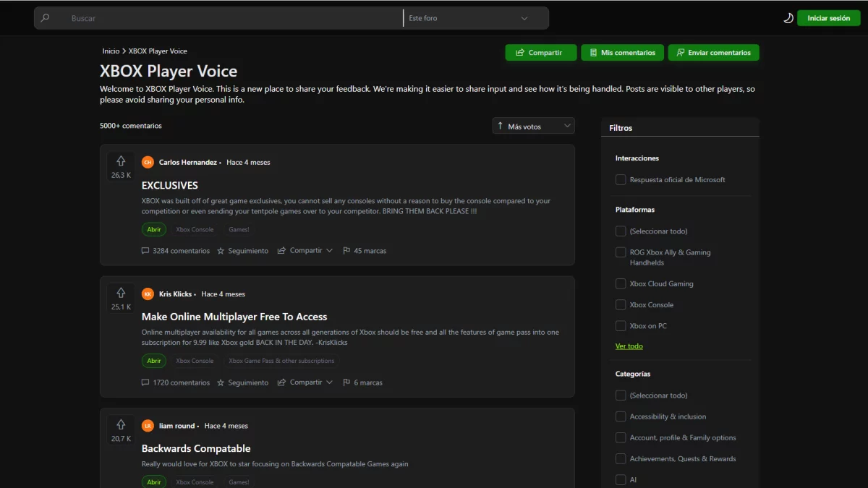Click Carlos Hernandez author name

tap(188, 163)
